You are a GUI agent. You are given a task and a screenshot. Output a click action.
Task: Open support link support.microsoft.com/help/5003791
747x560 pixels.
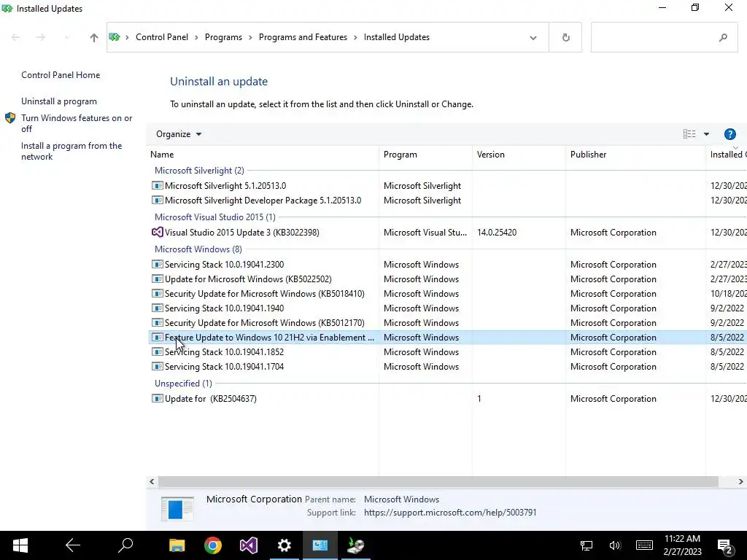449,513
